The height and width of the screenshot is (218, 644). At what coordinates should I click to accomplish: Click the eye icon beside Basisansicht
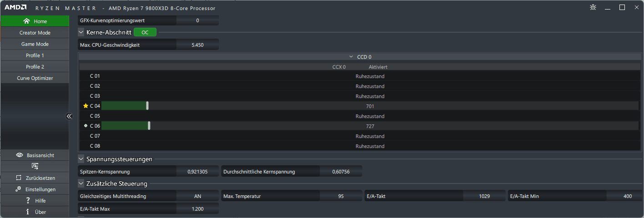point(20,155)
